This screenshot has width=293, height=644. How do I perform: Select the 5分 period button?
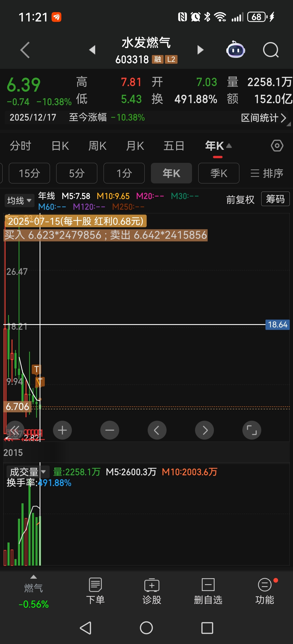click(x=77, y=173)
